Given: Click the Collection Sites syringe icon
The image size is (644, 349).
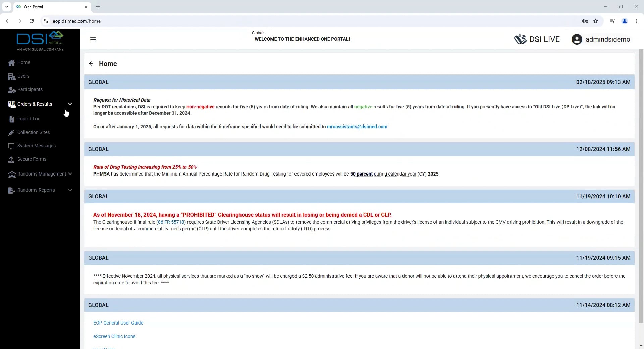Looking at the screenshot, I should coord(11,133).
